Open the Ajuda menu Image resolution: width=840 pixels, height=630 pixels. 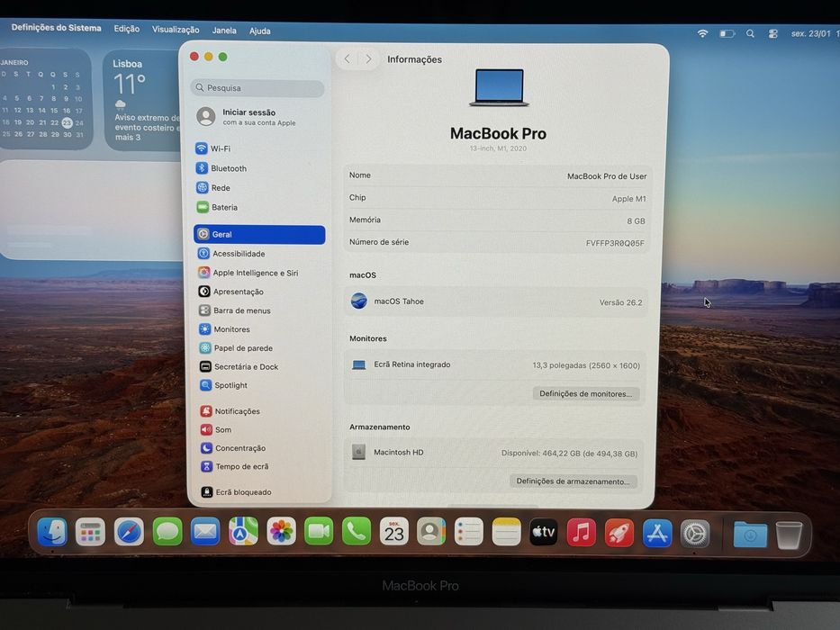(x=260, y=31)
